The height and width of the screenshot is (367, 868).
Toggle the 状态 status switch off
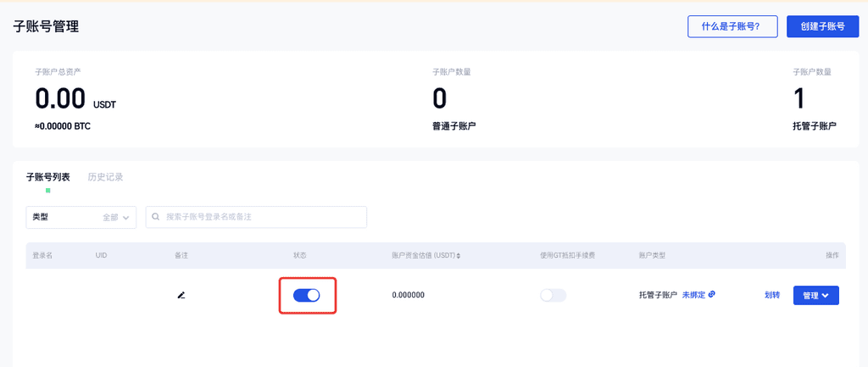(x=307, y=295)
